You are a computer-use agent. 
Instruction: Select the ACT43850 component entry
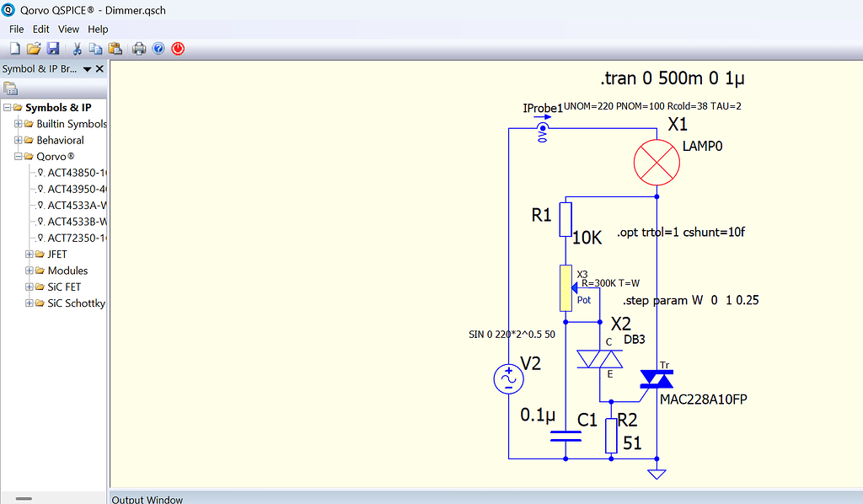73,172
